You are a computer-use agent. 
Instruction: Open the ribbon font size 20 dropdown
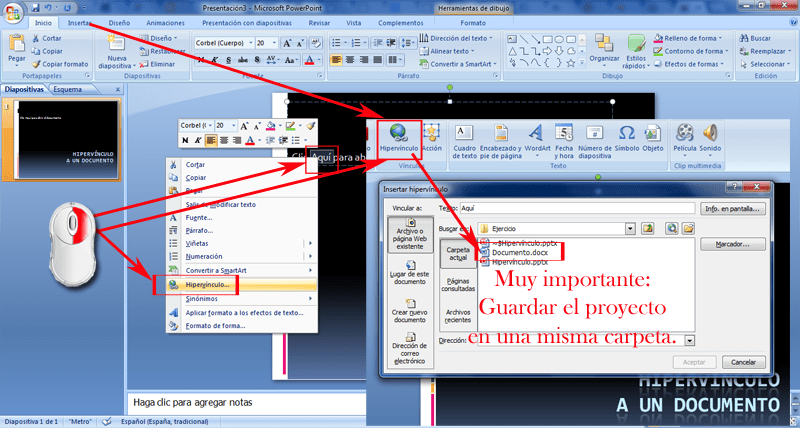click(275, 43)
